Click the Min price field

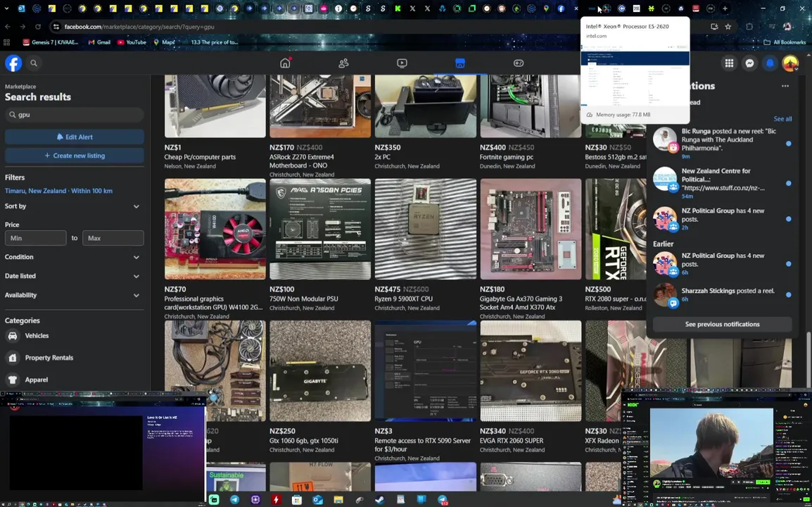(x=36, y=238)
